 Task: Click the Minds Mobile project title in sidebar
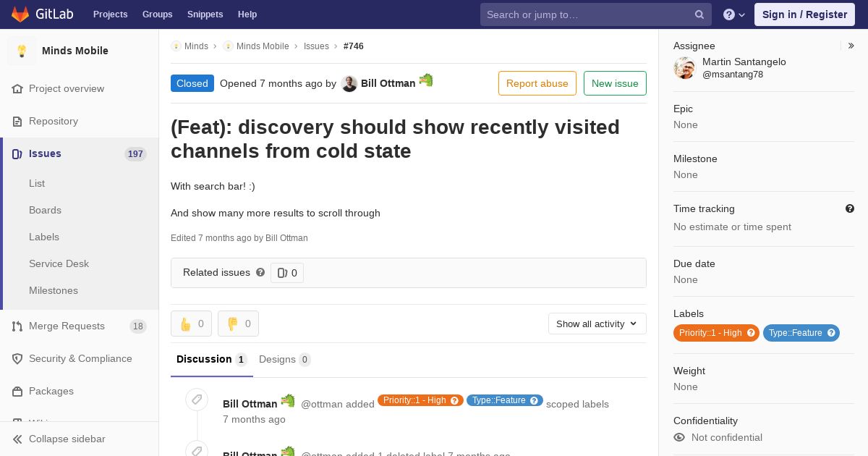pos(75,51)
